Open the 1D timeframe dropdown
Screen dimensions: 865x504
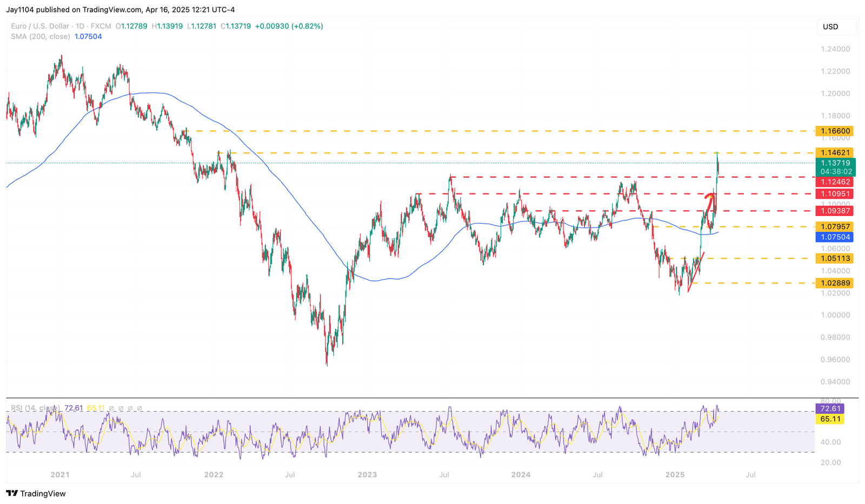coord(79,25)
